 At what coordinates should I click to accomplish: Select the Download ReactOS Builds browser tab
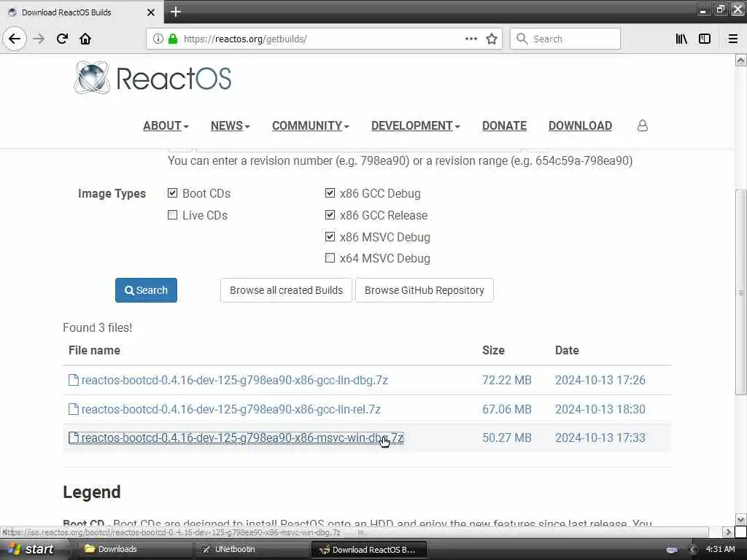point(81,12)
